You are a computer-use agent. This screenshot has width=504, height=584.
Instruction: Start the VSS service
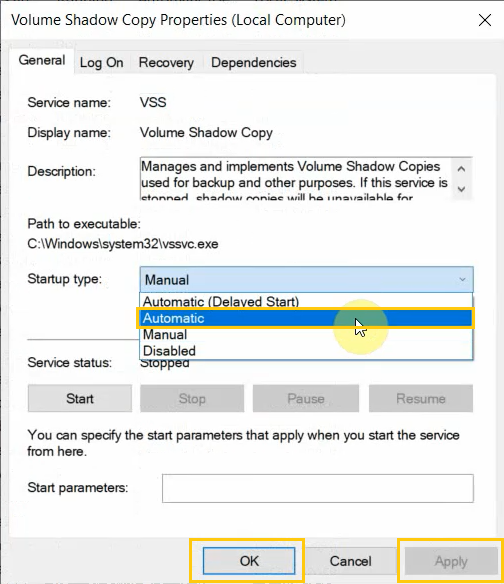(80, 399)
